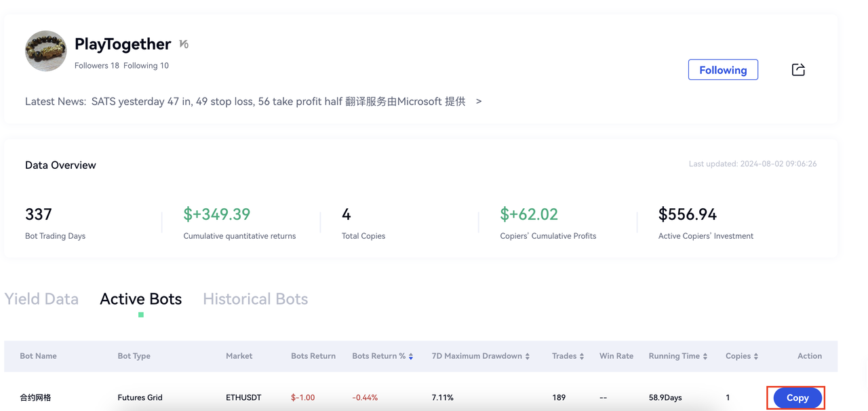Switch to the Yield Data tab
The image size is (868, 411).
[41, 299]
